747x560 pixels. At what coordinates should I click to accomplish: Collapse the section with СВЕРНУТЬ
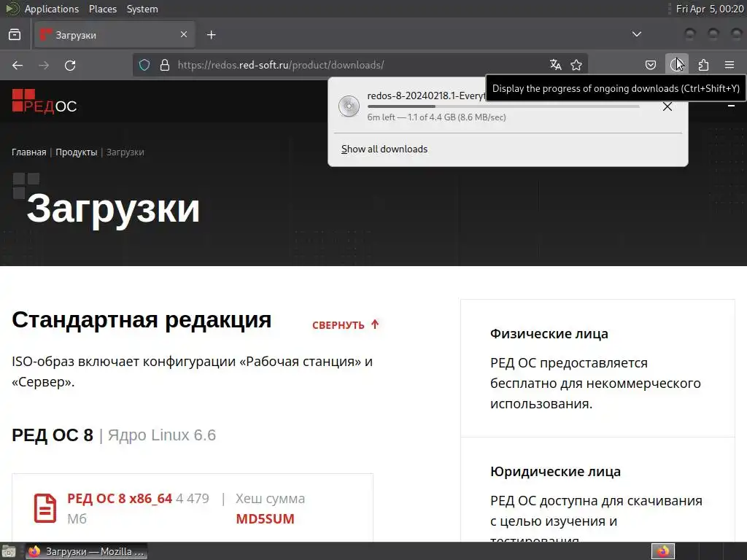[x=346, y=324]
